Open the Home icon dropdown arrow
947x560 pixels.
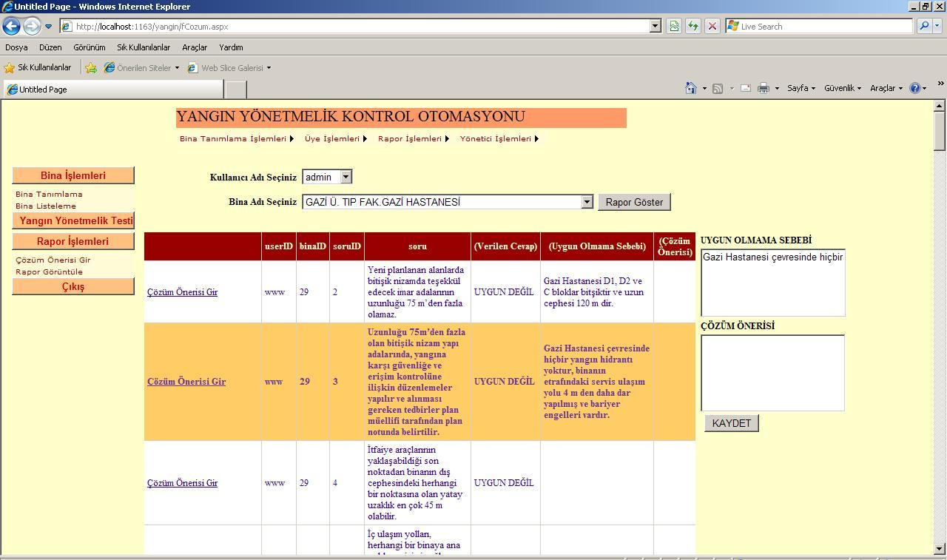point(704,89)
